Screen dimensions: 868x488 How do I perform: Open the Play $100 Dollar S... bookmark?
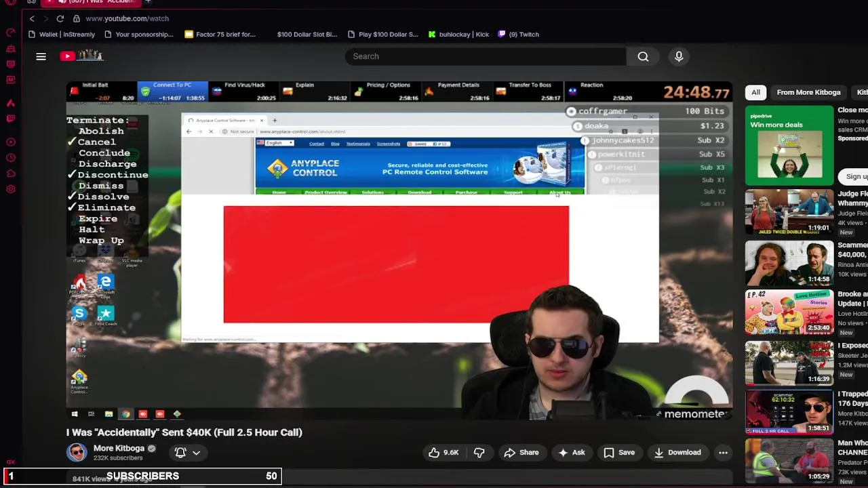[382, 34]
